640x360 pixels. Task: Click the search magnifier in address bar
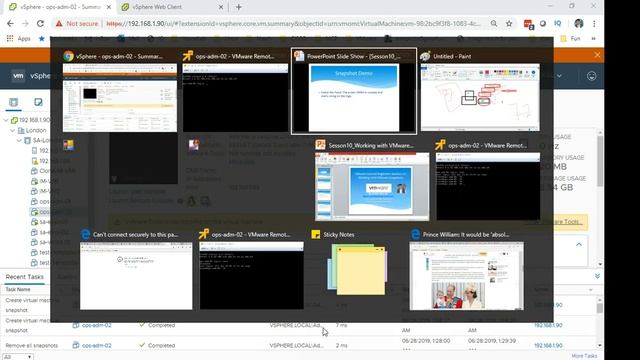click(494, 24)
